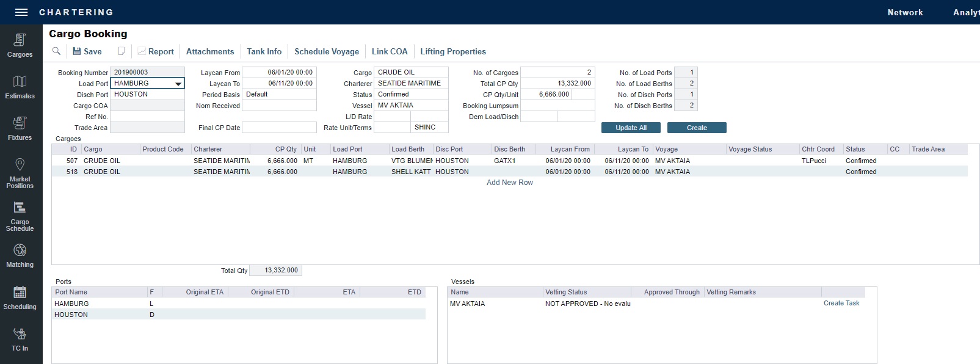Open Cargo Schedule in sidebar

coord(20,216)
